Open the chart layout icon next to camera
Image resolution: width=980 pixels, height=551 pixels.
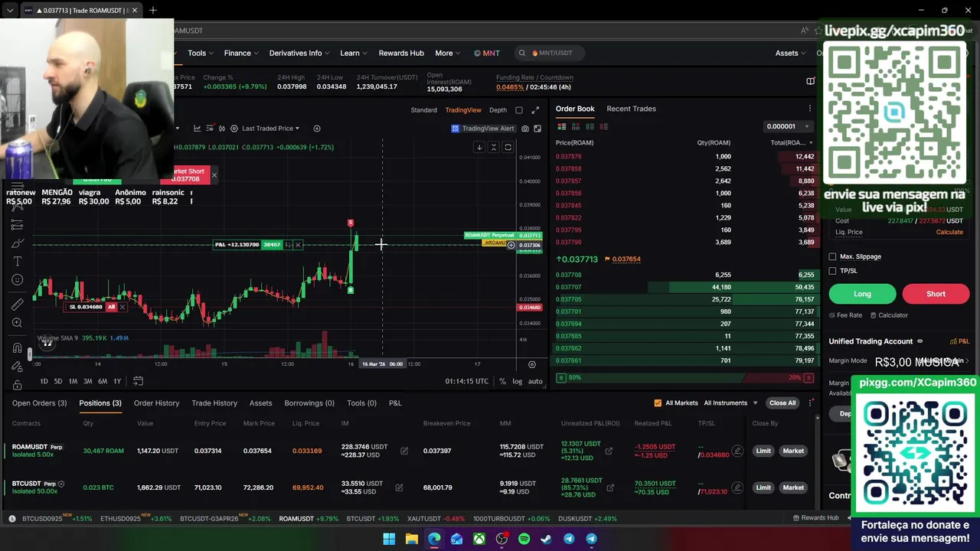coord(537,129)
